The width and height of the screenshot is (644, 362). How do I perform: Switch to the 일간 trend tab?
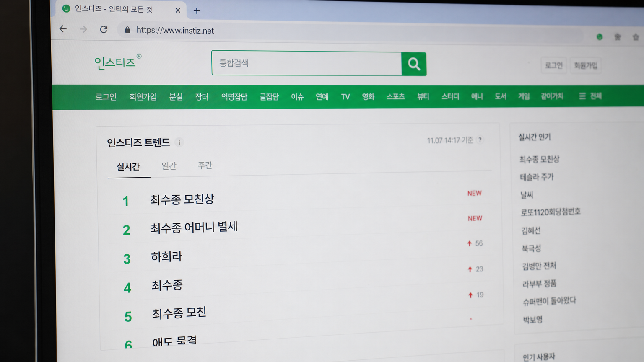169,166
